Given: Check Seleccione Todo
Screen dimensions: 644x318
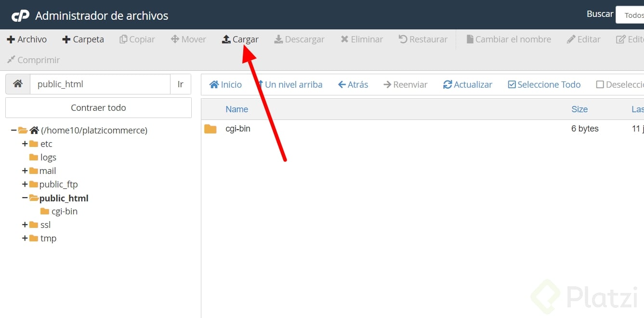Looking at the screenshot, I should (544, 85).
